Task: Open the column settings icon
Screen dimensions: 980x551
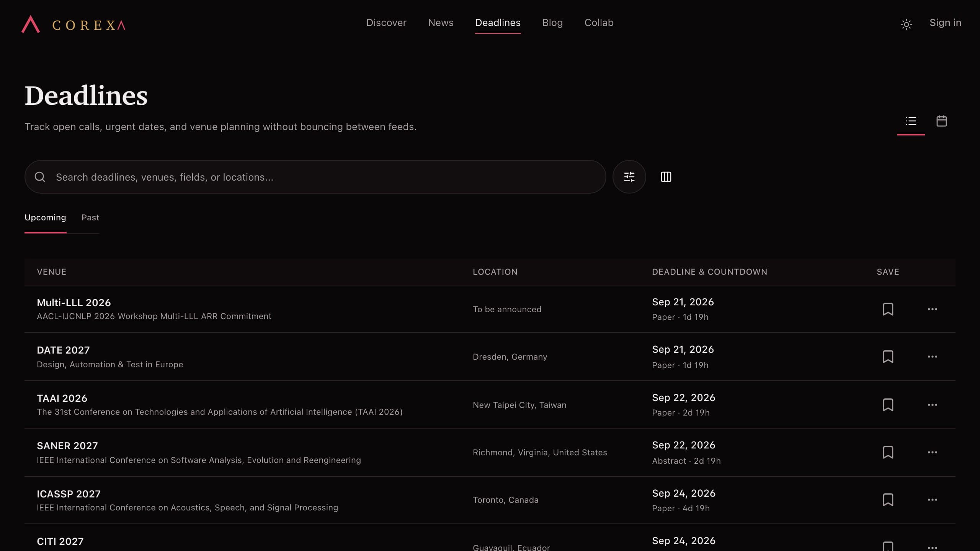Action: pyautogui.click(x=666, y=177)
